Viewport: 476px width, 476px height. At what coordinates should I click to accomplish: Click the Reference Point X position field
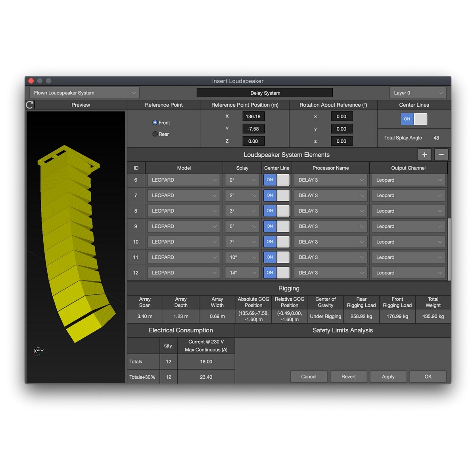(253, 117)
